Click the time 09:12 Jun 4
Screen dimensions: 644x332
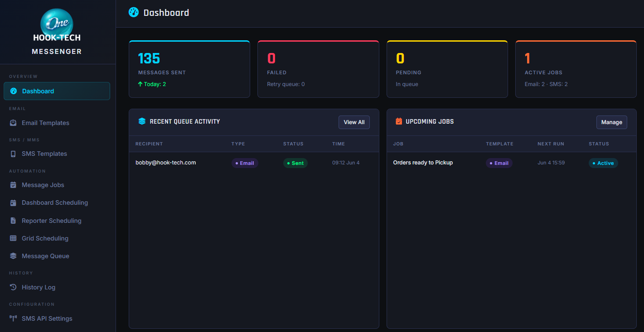[x=346, y=163]
